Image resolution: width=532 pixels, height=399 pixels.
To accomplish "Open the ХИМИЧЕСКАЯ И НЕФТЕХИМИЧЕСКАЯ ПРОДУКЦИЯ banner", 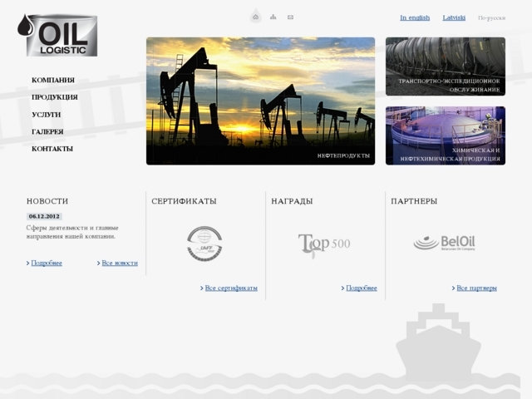I will click(x=446, y=135).
